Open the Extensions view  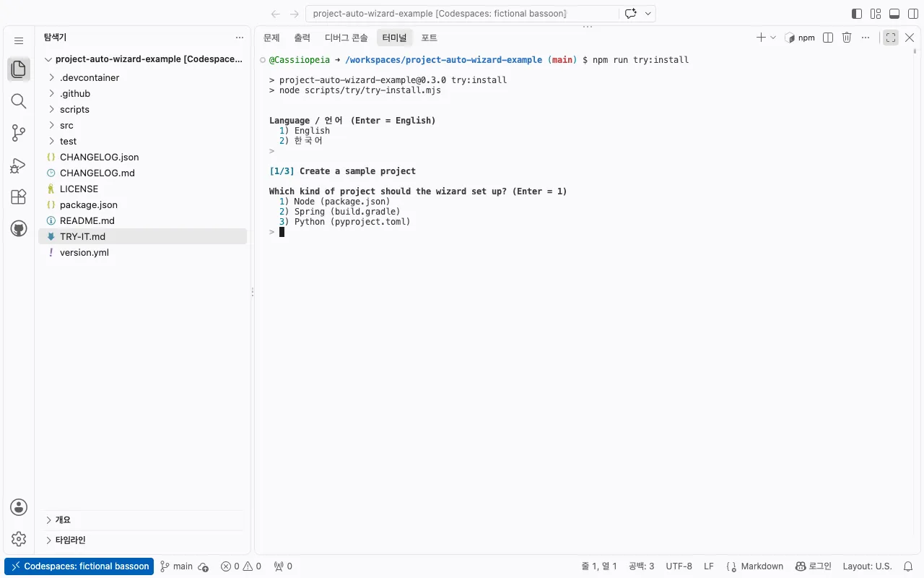click(19, 197)
